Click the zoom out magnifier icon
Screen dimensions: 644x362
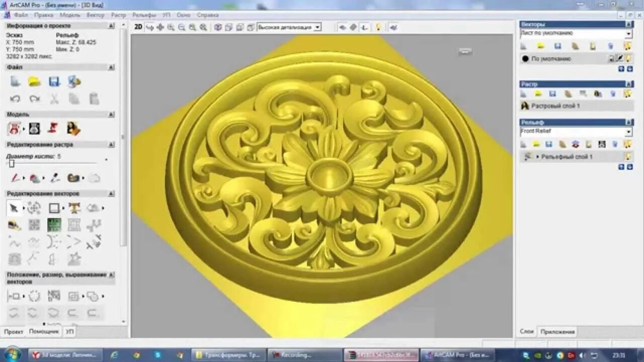click(182, 27)
